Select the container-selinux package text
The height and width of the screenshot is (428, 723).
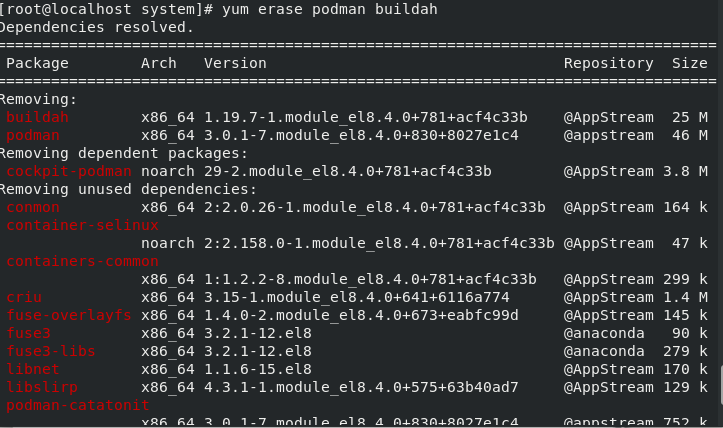point(82,225)
